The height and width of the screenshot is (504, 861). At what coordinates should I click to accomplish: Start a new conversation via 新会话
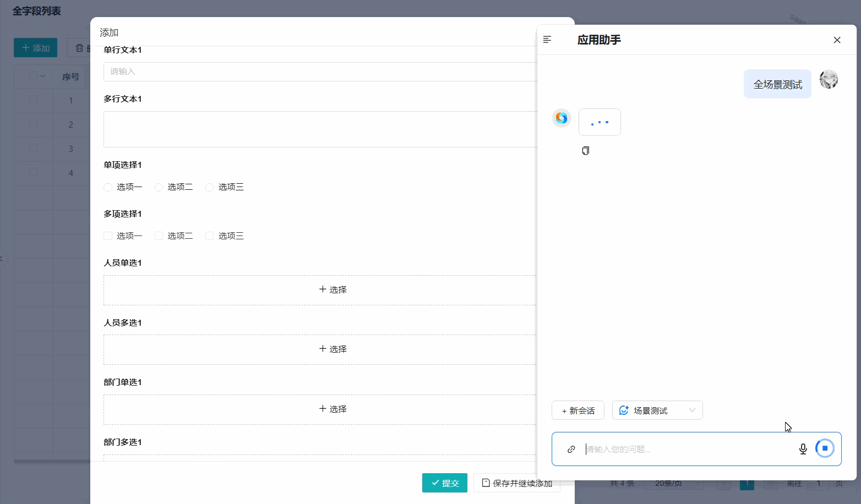click(x=577, y=410)
